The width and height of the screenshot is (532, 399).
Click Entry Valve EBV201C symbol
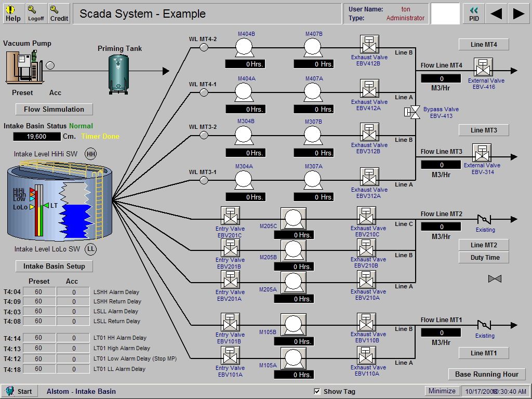pyautogui.click(x=230, y=215)
